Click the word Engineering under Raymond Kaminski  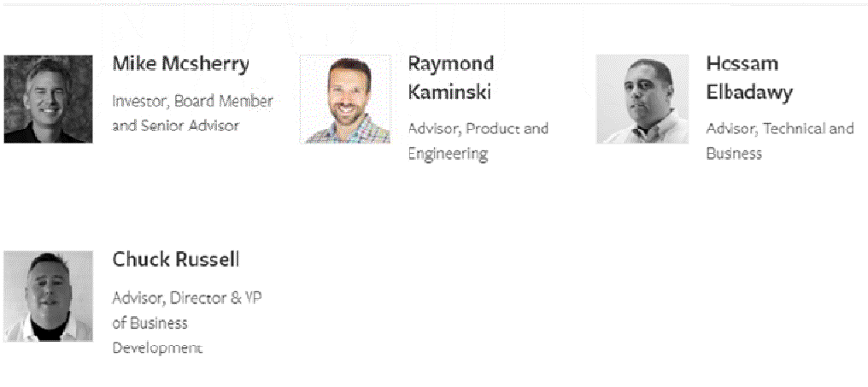(x=447, y=154)
